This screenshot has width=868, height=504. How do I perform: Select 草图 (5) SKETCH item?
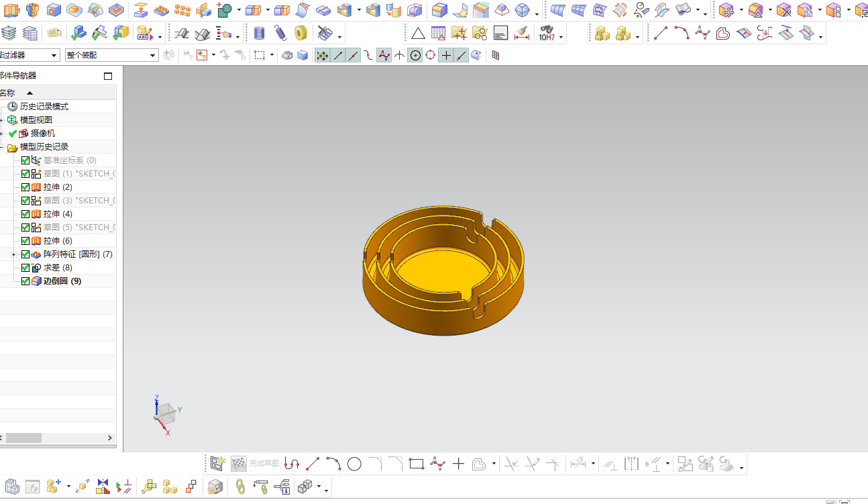[79, 228]
